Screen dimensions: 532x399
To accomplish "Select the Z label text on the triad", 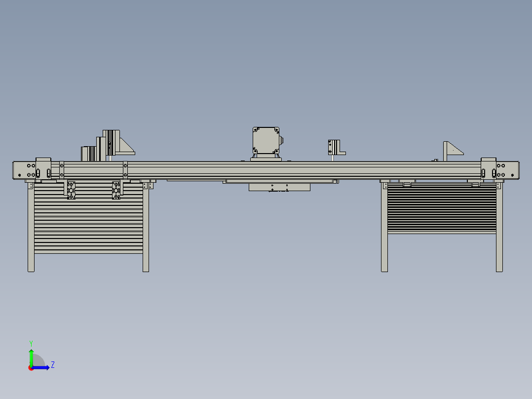I will click(53, 365).
